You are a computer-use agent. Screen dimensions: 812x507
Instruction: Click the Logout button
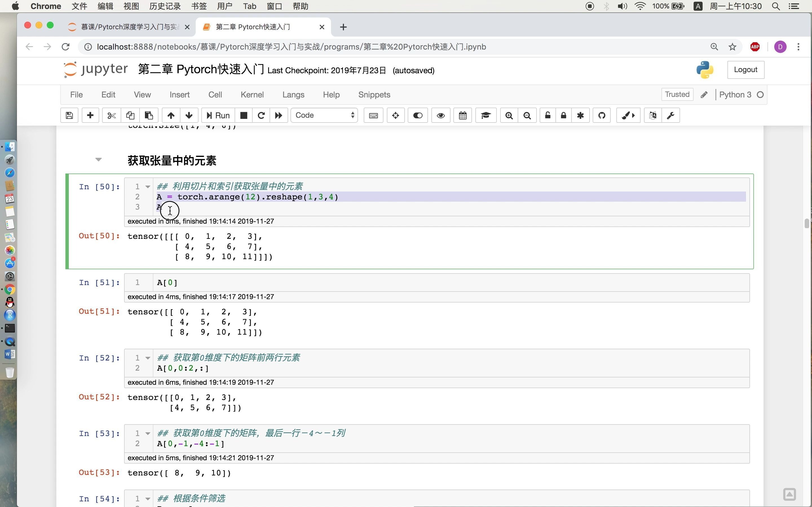[x=745, y=70]
